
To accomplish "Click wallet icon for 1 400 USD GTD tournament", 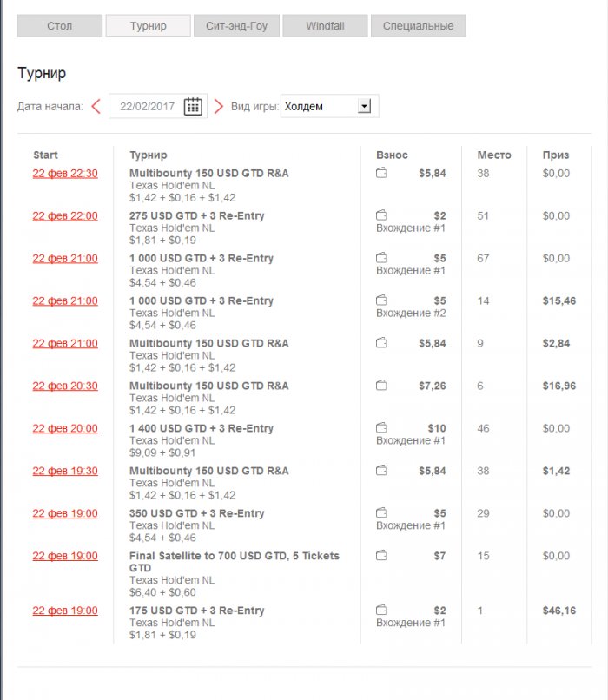I will tap(381, 428).
